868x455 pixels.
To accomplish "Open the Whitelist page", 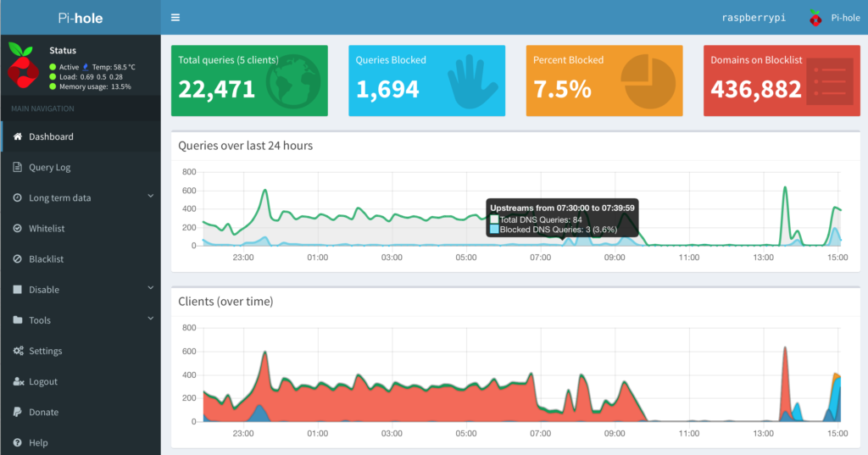I will pos(81,228).
